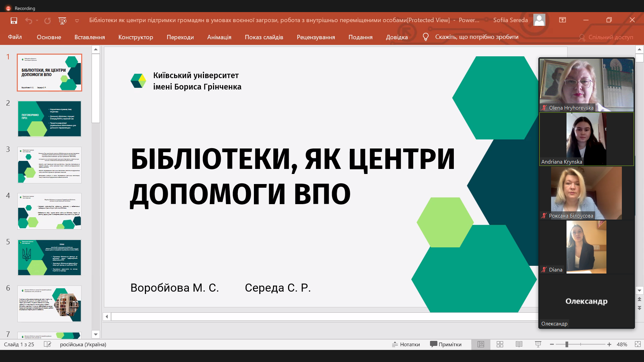Screen dimensions: 644x362
Task: Click російська (Україна) language indicator
Action: click(83, 344)
